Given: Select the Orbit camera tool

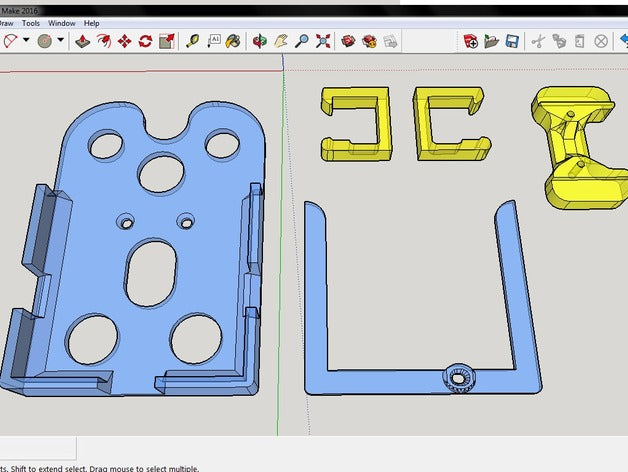Looking at the screenshot, I should [x=260, y=41].
